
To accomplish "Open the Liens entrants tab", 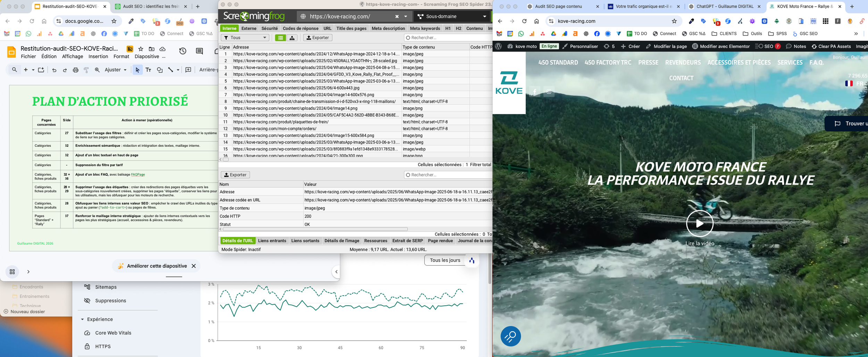I will pyautogui.click(x=272, y=241).
